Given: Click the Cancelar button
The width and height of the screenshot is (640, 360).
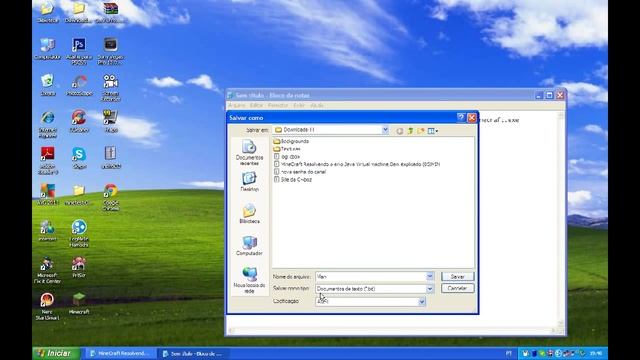Looking at the screenshot, I should click(457, 288).
